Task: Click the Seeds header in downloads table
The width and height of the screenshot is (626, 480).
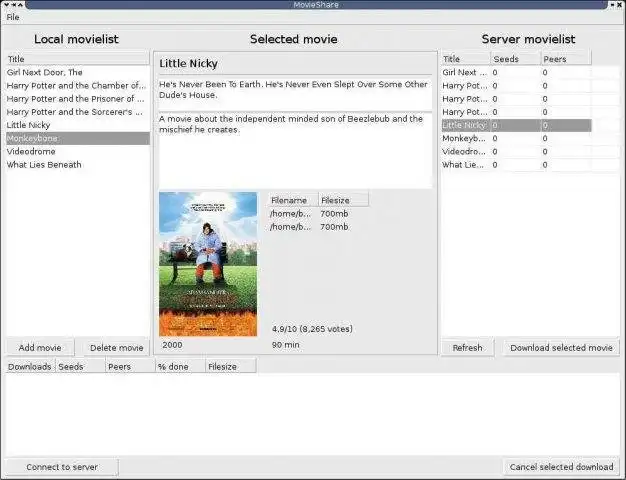Action: [80, 367]
